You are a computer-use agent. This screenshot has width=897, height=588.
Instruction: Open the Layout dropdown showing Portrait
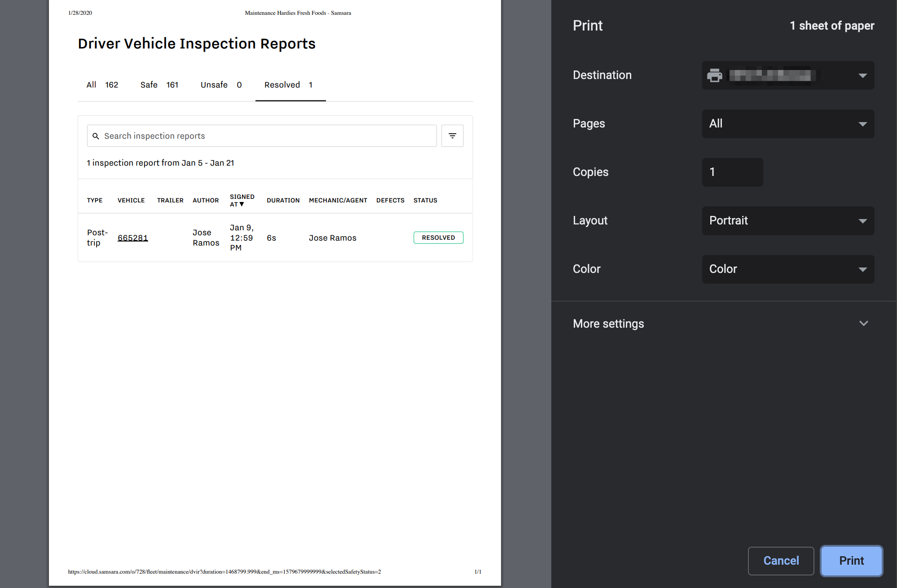click(x=788, y=221)
